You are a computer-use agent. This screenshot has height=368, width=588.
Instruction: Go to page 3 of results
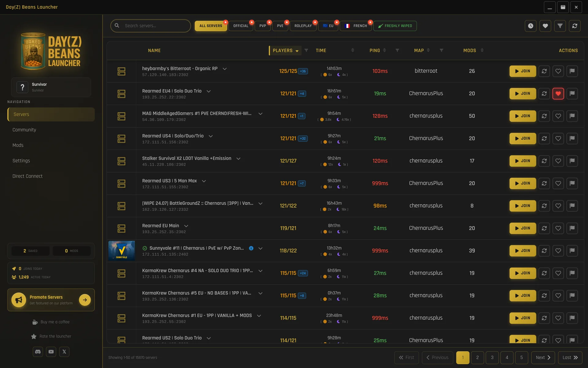(492, 358)
